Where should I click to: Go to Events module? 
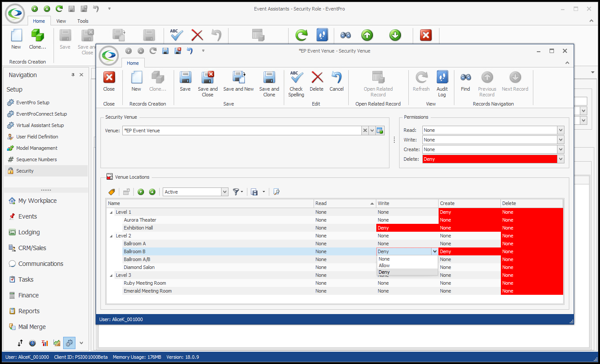pyautogui.click(x=28, y=216)
